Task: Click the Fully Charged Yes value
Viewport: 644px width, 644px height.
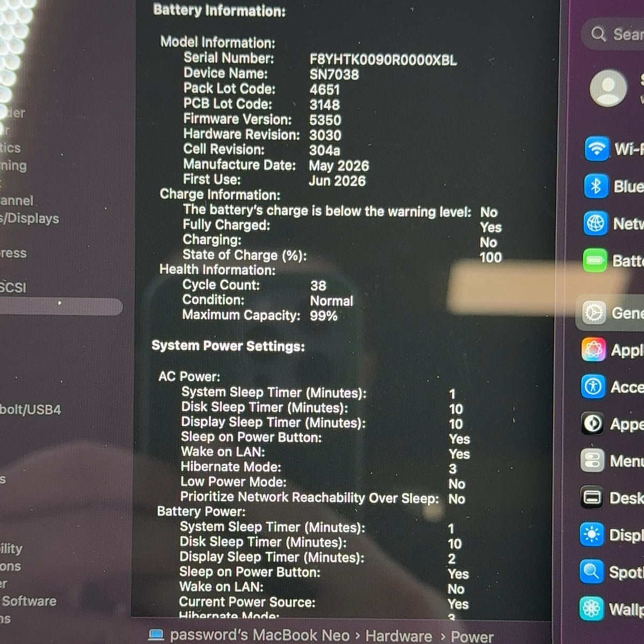Action: (x=491, y=228)
